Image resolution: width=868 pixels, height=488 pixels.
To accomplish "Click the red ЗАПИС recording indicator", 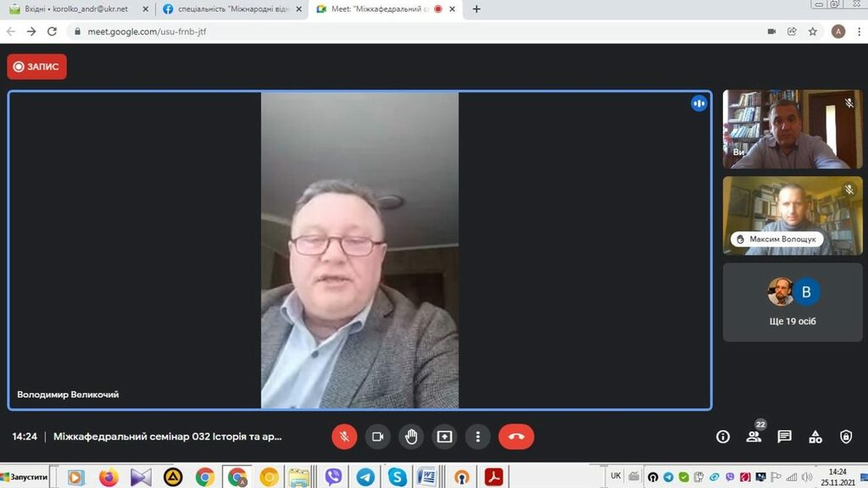I will click(37, 67).
